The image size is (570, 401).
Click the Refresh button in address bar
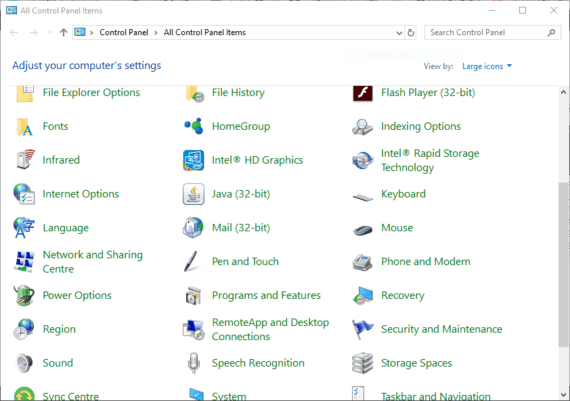(410, 33)
